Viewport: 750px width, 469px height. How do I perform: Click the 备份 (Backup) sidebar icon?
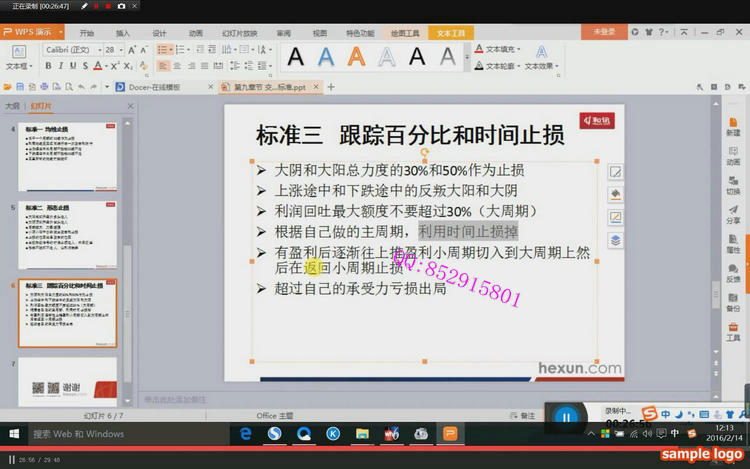click(x=733, y=299)
